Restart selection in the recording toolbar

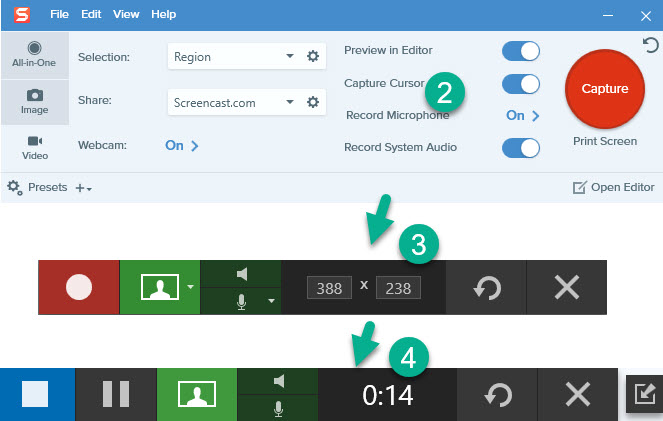click(x=487, y=287)
